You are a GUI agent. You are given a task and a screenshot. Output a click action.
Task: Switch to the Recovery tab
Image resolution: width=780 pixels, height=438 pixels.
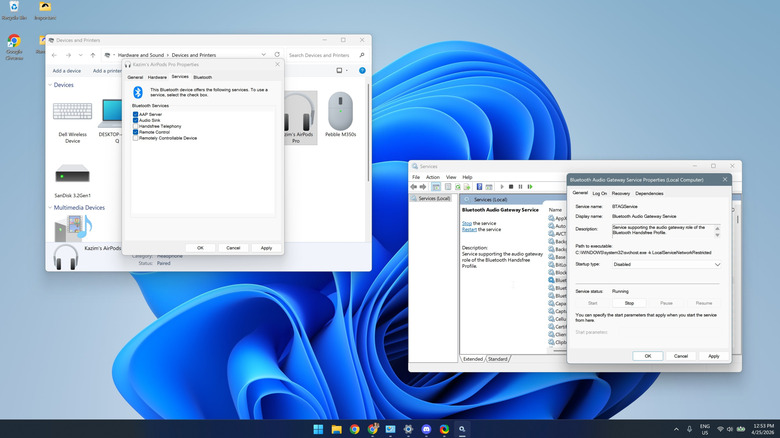point(620,193)
